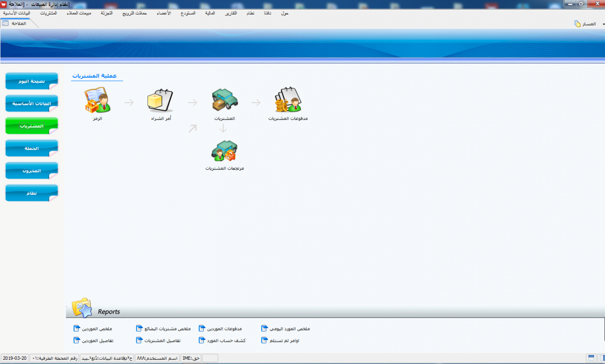Image resolution: width=605 pixels, height=364 pixels.
Task: Open the المالية menu
Action: [210, 13]
